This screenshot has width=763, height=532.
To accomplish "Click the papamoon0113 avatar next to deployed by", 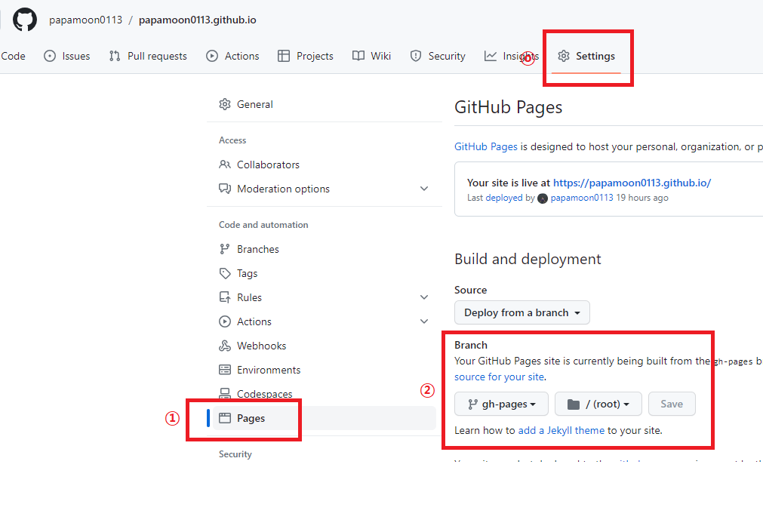I will pos(543,198).
